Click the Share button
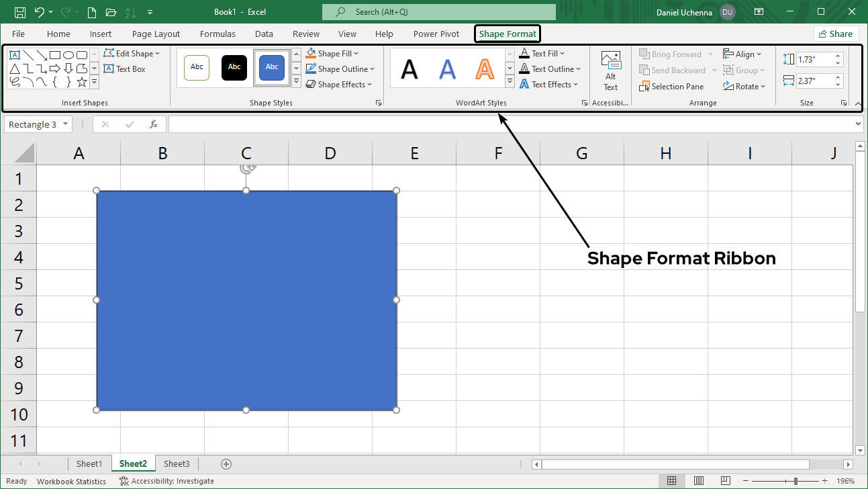The image size is (868, 489). 836,33
